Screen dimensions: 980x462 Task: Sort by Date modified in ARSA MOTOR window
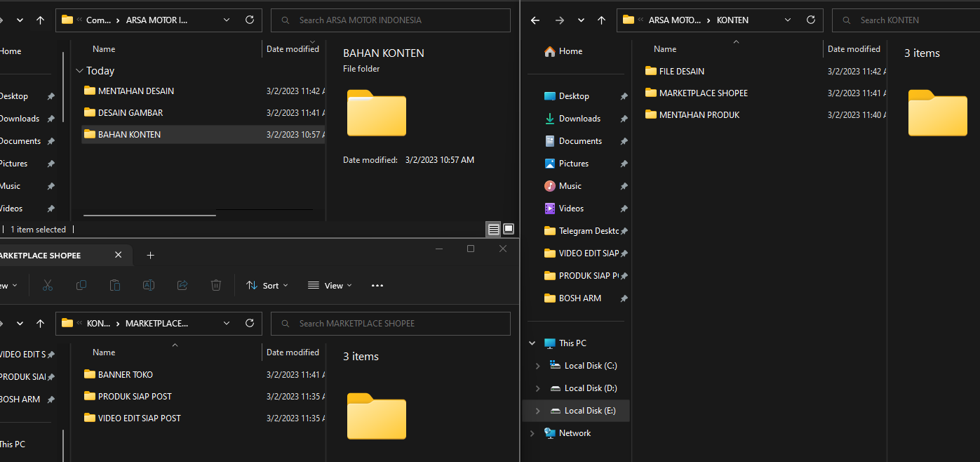[x=293, y=49]
